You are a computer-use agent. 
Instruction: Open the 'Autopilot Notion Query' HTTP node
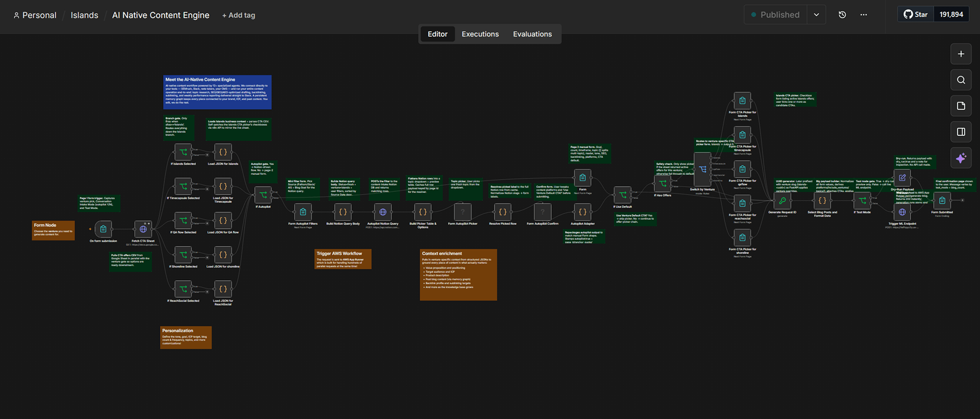tap(383, 212)
